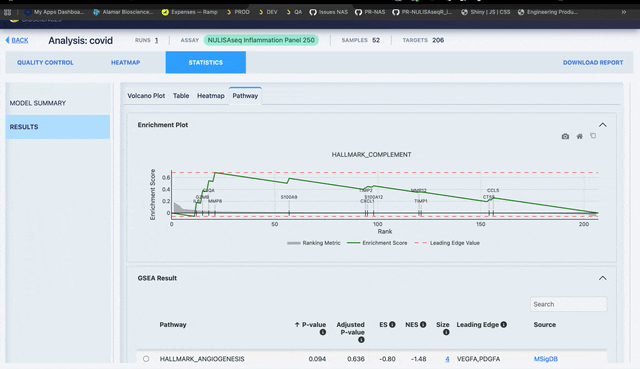Image resolution: width=640 pixels, height=369 pixels.
Task: Toggle Leading Edge Value legend trace
Action: [447, 243]
